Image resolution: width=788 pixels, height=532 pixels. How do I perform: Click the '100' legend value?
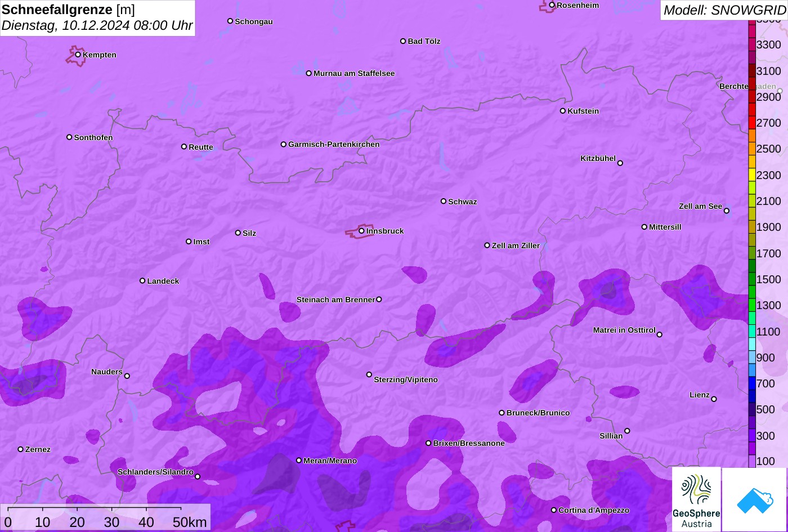pyautogui.click(x=765, y=461)
